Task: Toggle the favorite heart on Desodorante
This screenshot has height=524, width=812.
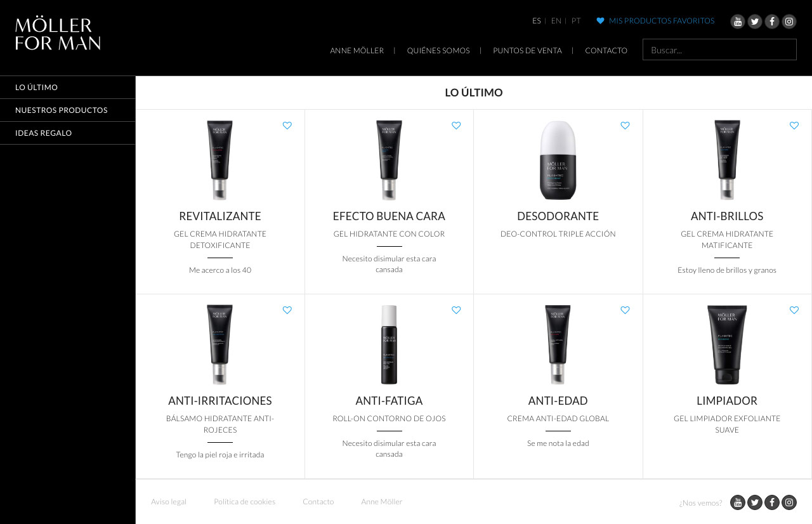Action: click(x=625, y=126)
